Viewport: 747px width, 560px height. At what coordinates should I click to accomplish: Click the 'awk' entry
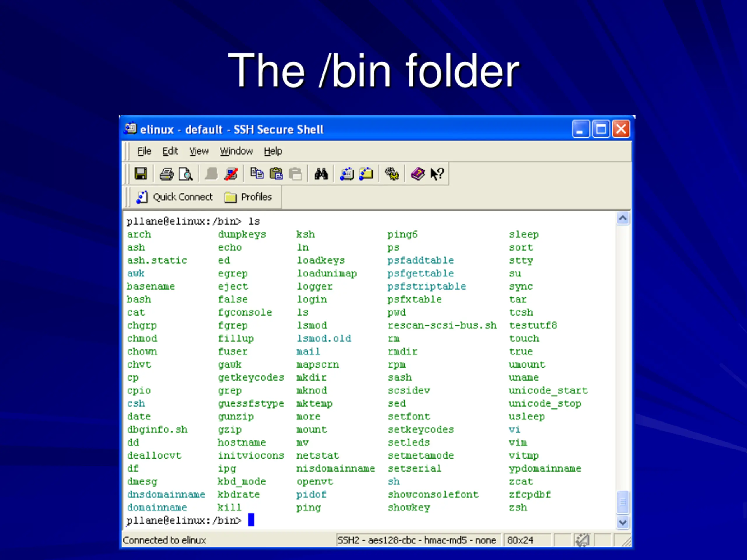point(136,273)
